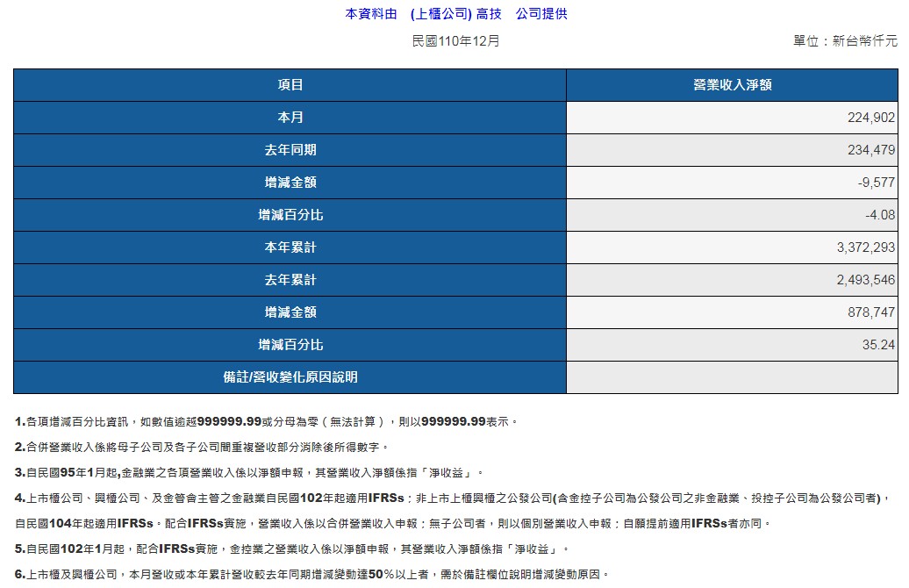Click note 4 beginning 上市櫃公司、興櫃公司
Image resolution: width=909 pixels, height=588 pixels.
click(x=453, y=498)
